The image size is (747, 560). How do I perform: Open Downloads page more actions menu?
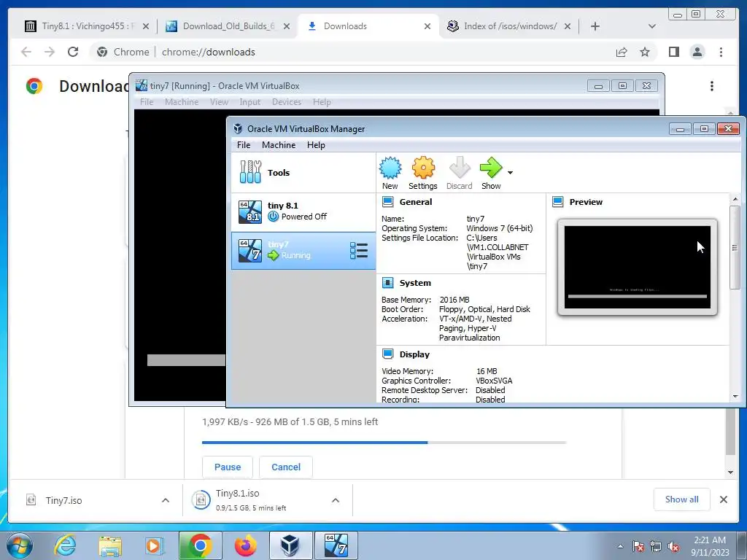[x=712, y=86]
